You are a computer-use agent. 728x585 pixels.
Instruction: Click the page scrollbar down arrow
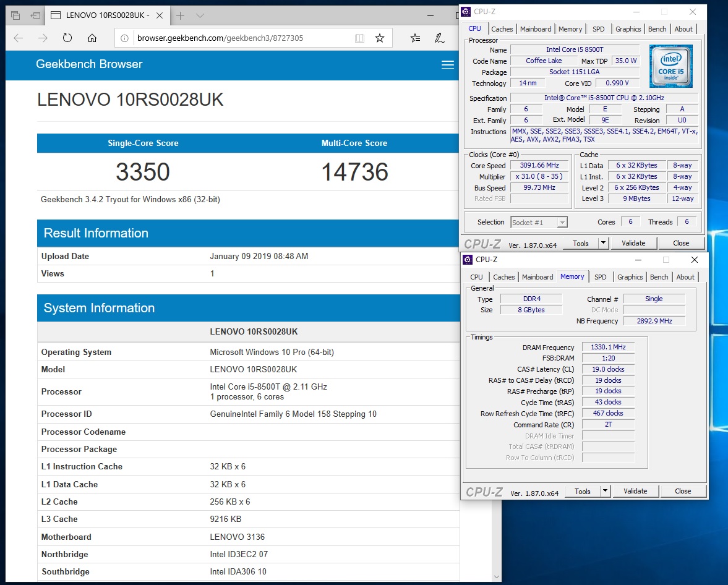(x=496, y=576)
